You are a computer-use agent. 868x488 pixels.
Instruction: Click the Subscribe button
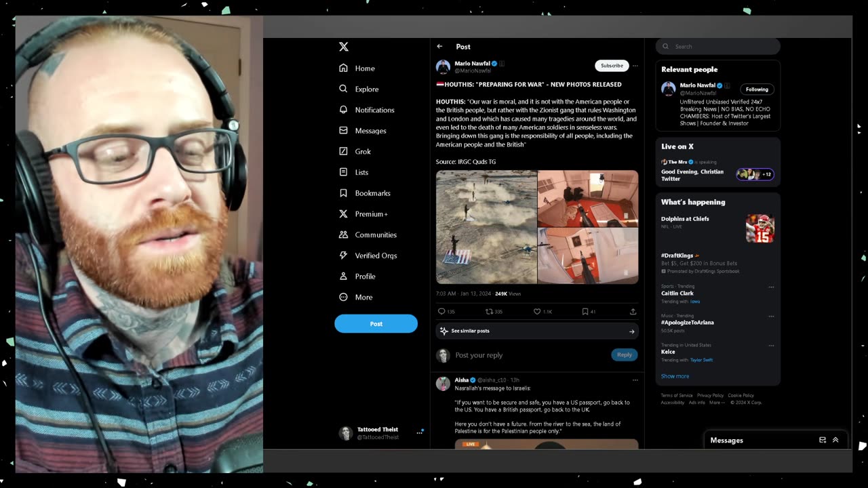612,66
